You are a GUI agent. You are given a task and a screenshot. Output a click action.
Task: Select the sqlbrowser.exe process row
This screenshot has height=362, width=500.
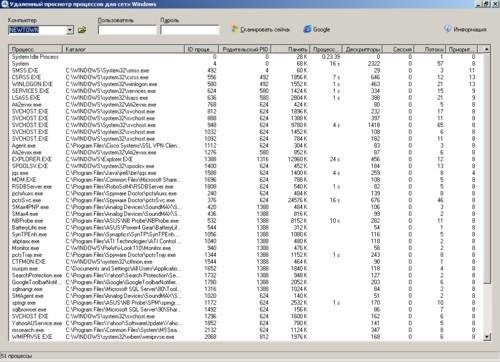tap(246, 310)
